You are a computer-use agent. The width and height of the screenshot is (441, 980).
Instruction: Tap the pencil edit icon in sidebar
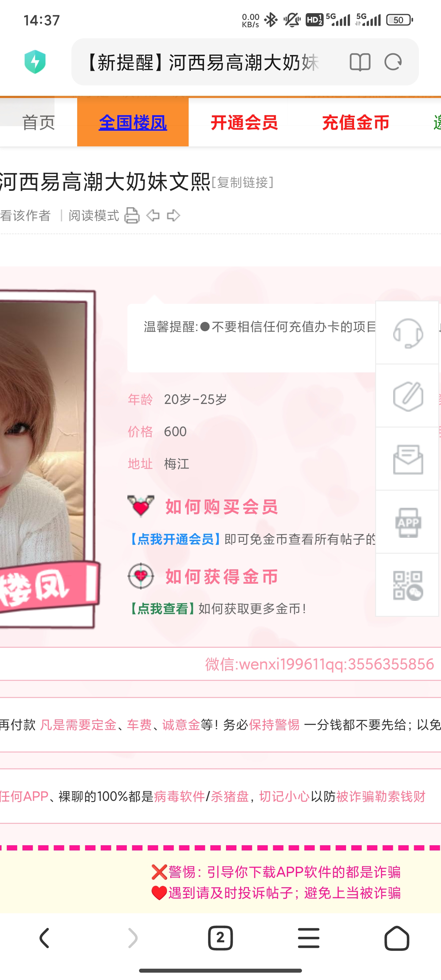[408, 396]
